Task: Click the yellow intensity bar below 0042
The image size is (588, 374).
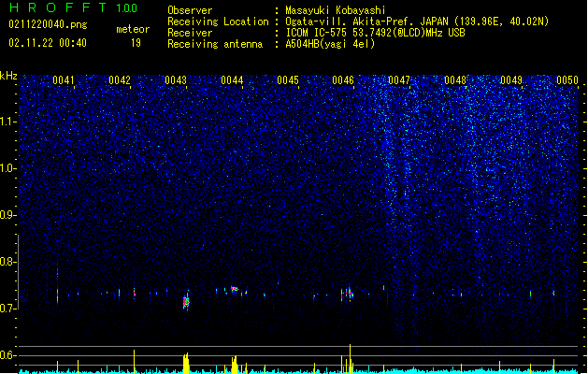Action: [x=135, y=361]
